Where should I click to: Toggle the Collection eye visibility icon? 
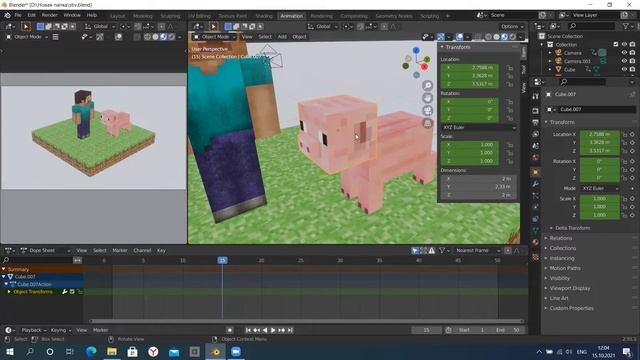624,44
